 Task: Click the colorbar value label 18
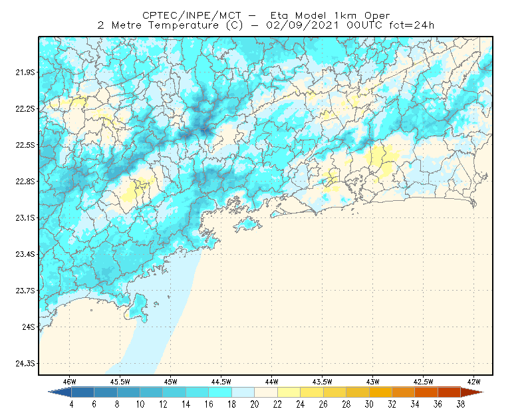[231, 404]
